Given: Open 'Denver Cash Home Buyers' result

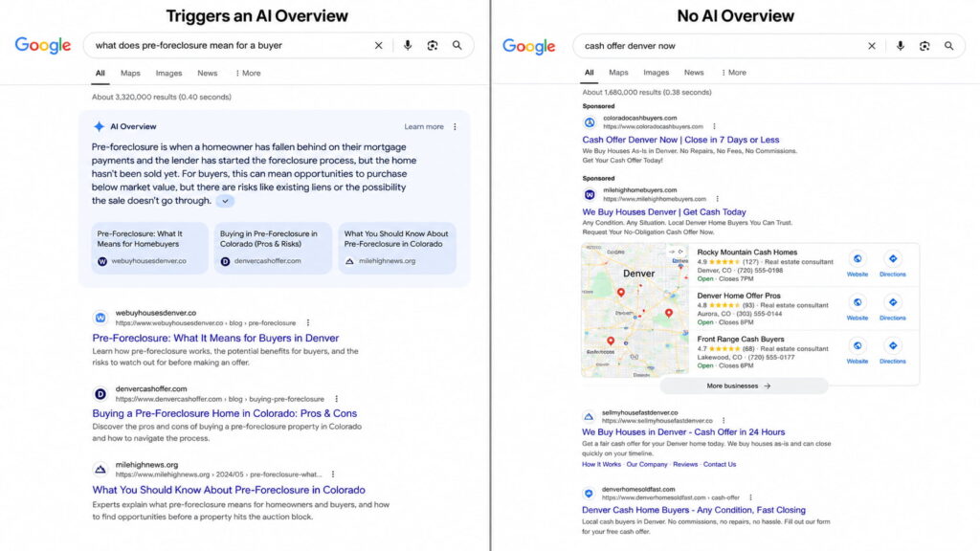Looking at the screenshot, I should tap(694, 511).
